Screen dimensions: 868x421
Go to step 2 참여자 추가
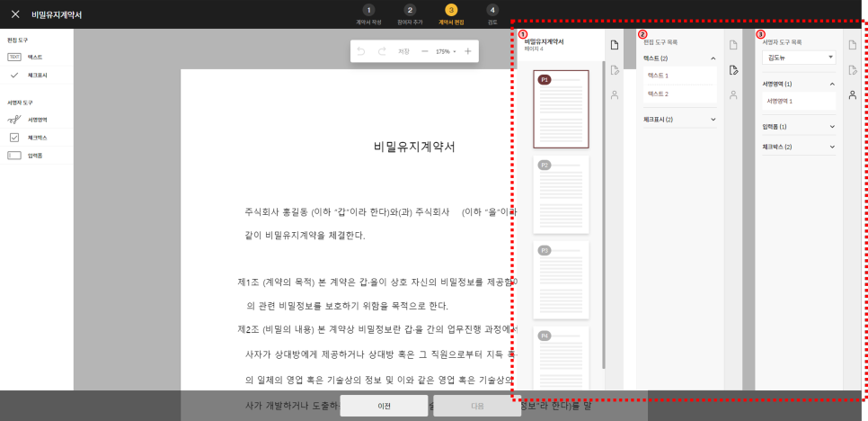coord(409,15)
